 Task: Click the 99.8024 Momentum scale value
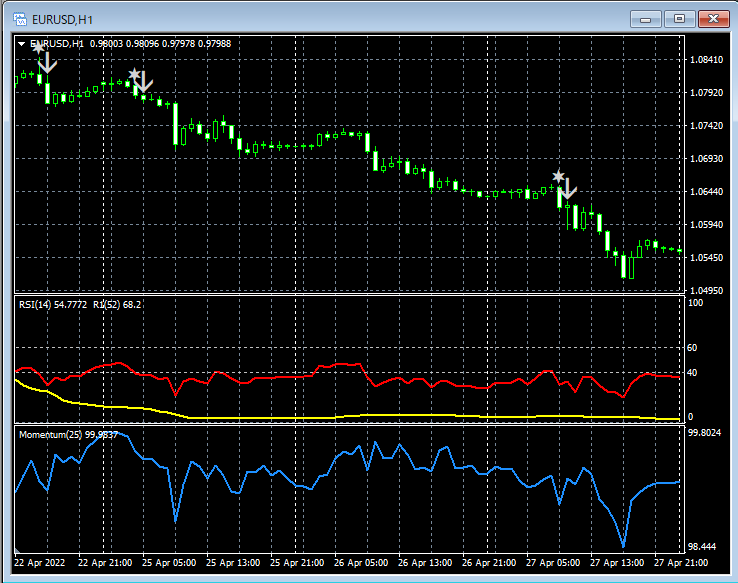(706, 433)
